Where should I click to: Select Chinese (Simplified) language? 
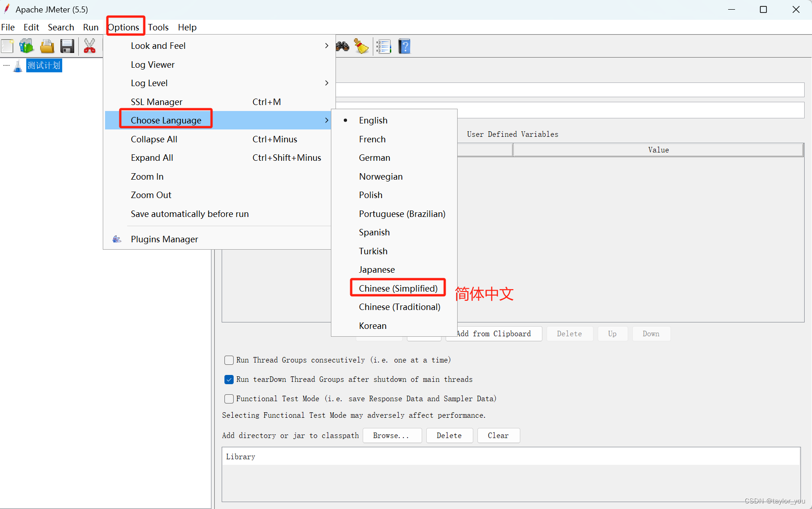pos(398,288)
